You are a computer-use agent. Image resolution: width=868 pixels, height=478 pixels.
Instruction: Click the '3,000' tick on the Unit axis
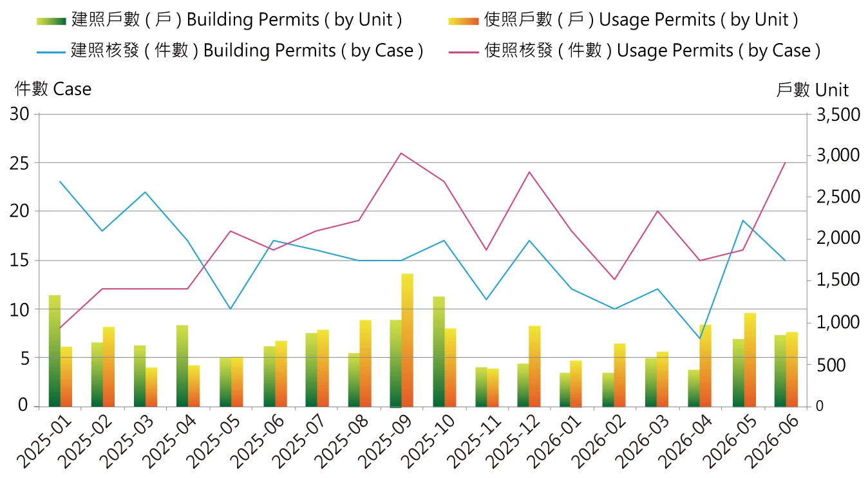click(838, 156)
